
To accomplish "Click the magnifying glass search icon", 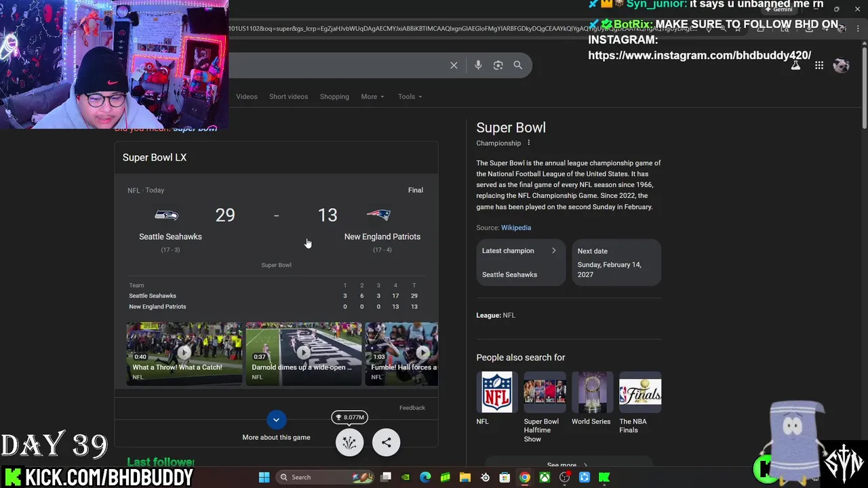I will pyautogui.click(x=517, y=65).
